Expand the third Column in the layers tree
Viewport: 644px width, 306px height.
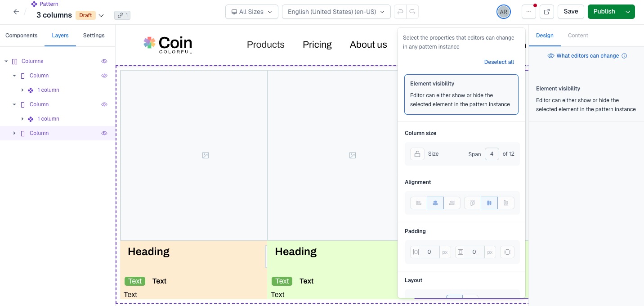pos(14,133)
